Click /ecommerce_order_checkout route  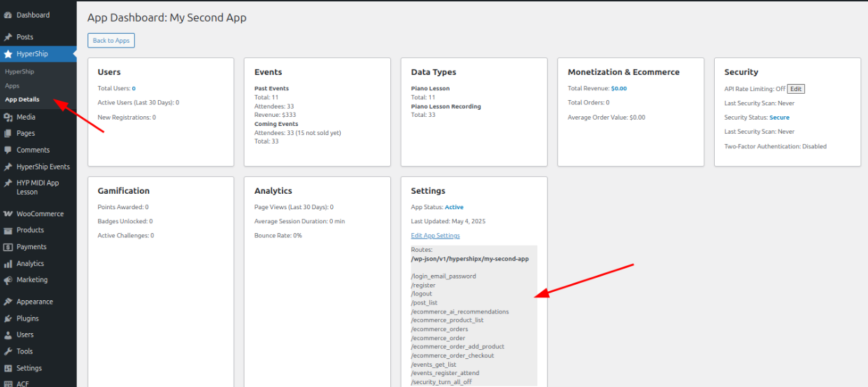click(x=453, y=356)
